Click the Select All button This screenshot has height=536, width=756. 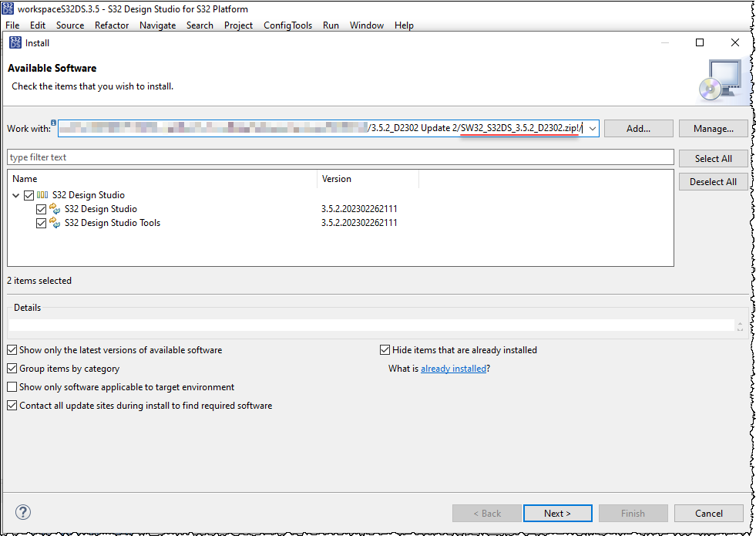[x=713, y=158]
